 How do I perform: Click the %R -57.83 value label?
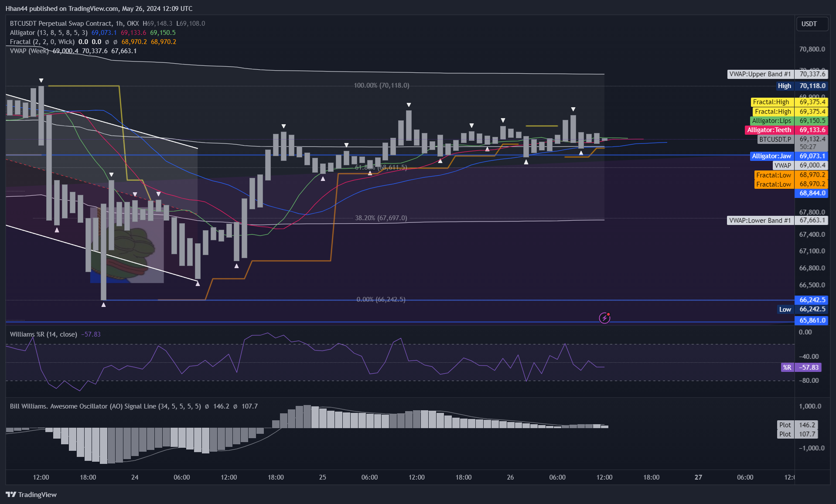point(802,368)
